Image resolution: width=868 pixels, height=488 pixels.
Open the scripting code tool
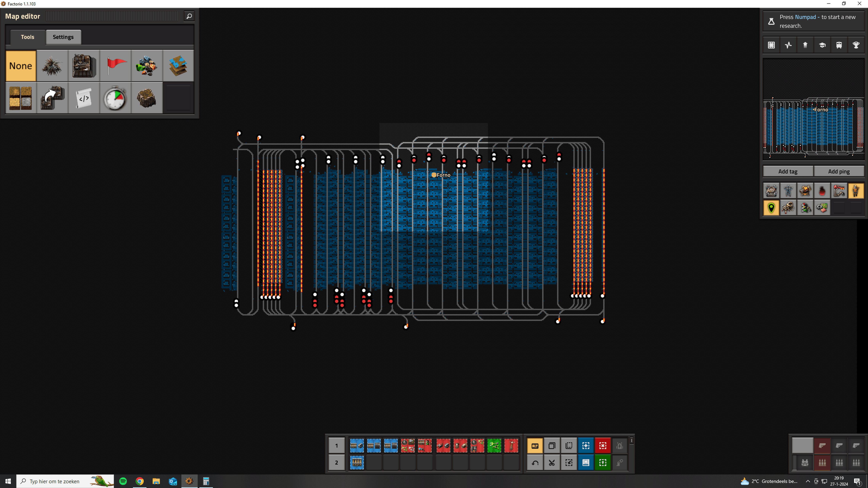point(84,98)
